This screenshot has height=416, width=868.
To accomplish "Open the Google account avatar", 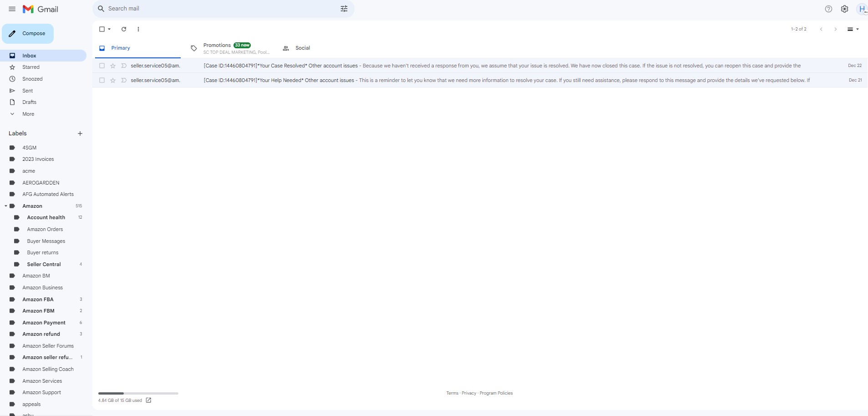I will tap(862, 9).
